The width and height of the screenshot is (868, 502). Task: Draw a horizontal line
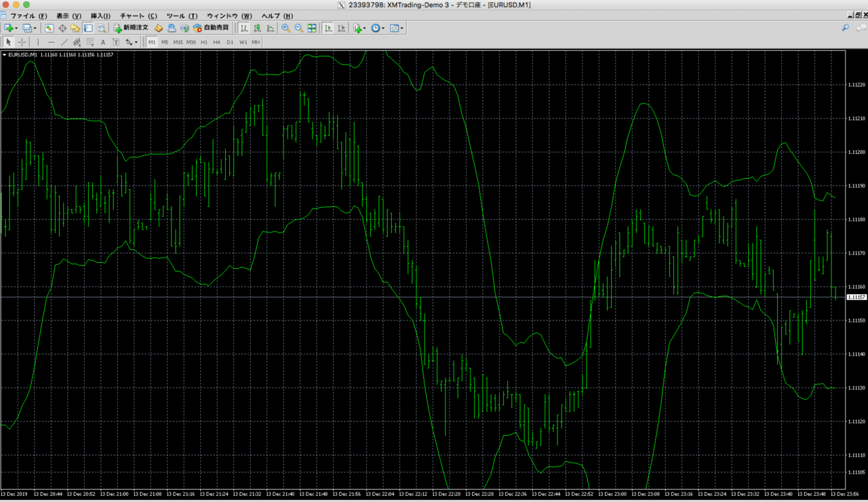[x=51, y=42]
